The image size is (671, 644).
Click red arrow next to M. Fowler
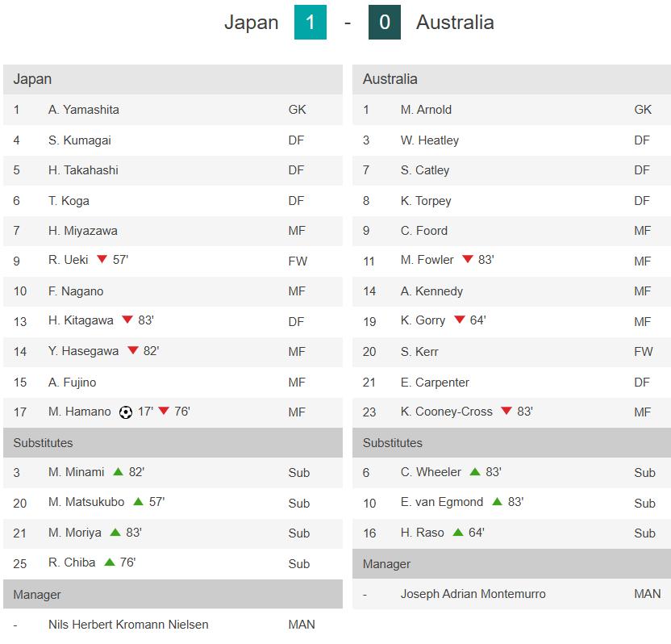click(467, 260)
